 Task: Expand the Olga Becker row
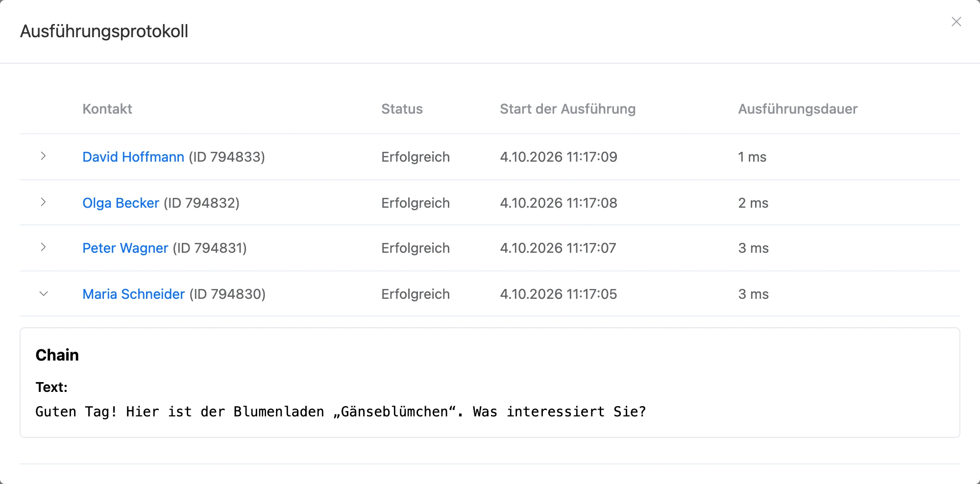[43, 202]
